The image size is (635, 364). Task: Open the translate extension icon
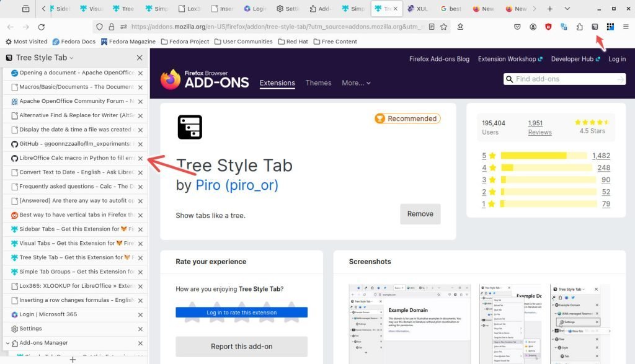(x=564, y=27)
